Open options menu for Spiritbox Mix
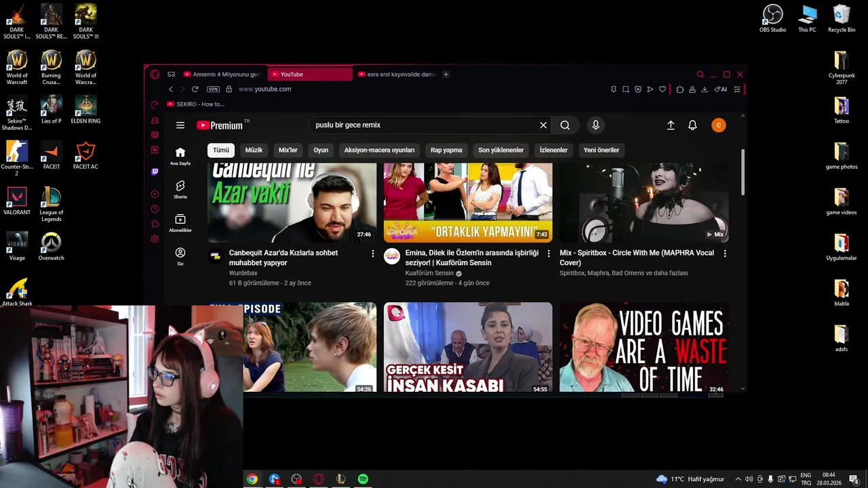Viewport: 868px width, 488px height. click(725, 253)
